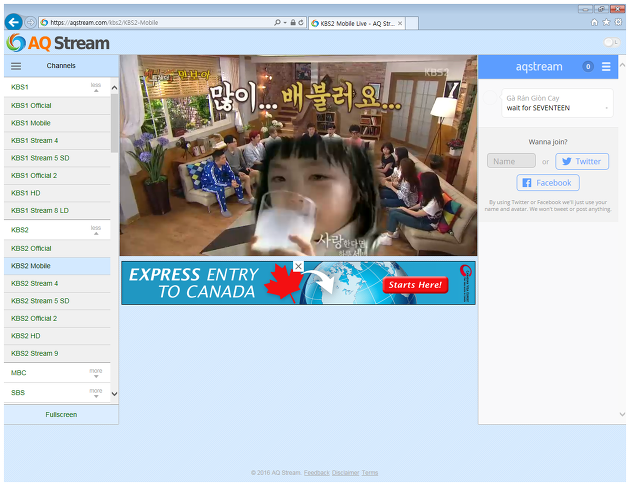Screen dimensions: 630x486
Task: Select KBS1 Stream 4 channel
Action: 57,141
